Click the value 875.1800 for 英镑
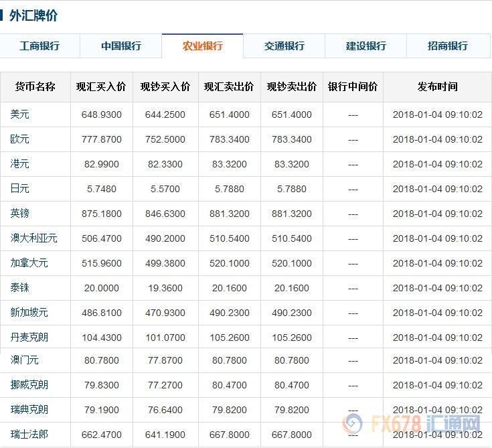This screenshot has width=492, height=448. [101, 214]
